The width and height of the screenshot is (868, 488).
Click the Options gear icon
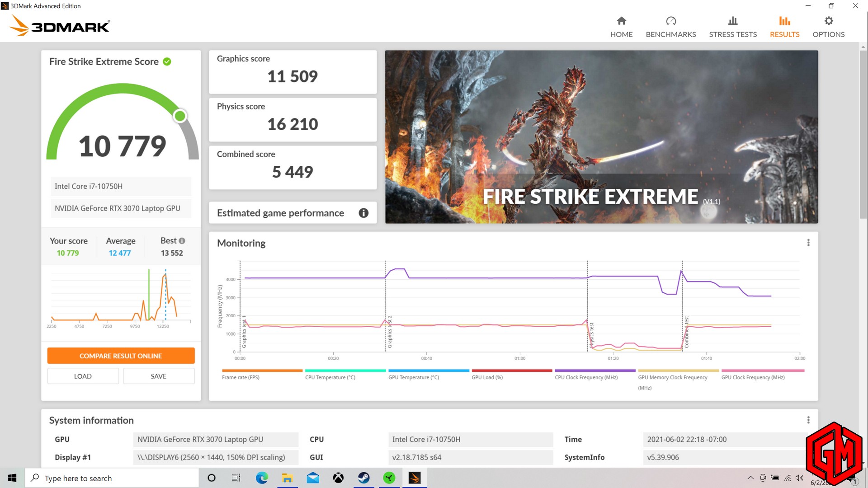pos(828,21)
